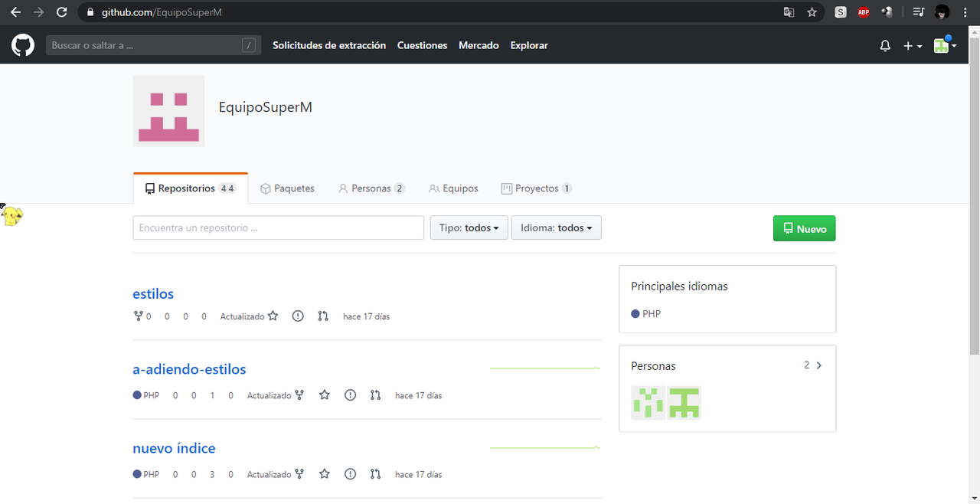Click the Personas heading in the sidebar
The height and width of the screenshot is (504, 980).
(x=653, y=366)
